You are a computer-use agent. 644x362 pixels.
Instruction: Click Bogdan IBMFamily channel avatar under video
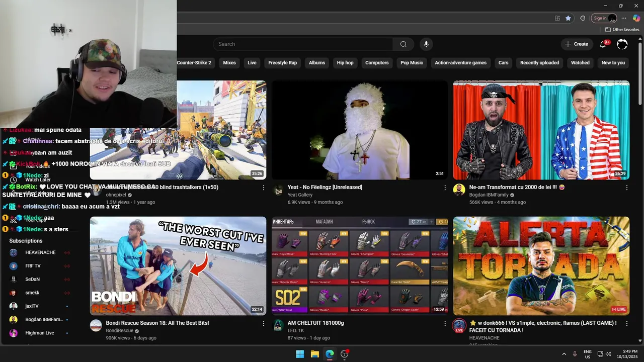(x=459, y=190)
